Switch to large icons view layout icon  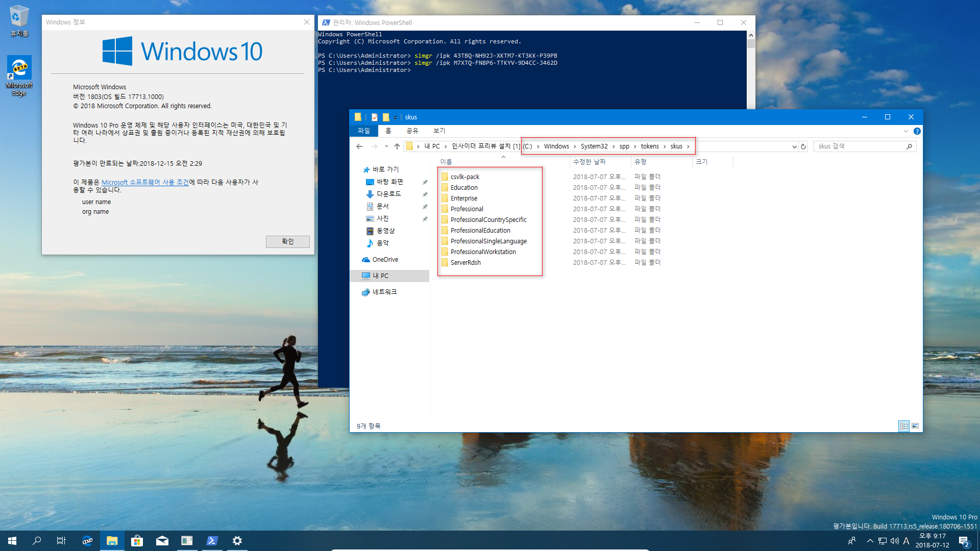[915, 426]
